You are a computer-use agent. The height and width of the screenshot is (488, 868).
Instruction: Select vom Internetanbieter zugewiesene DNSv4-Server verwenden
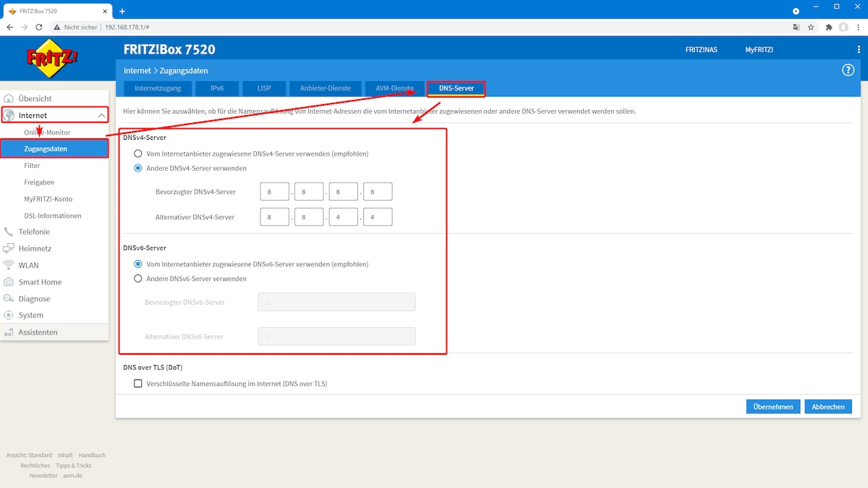[137, 153]
